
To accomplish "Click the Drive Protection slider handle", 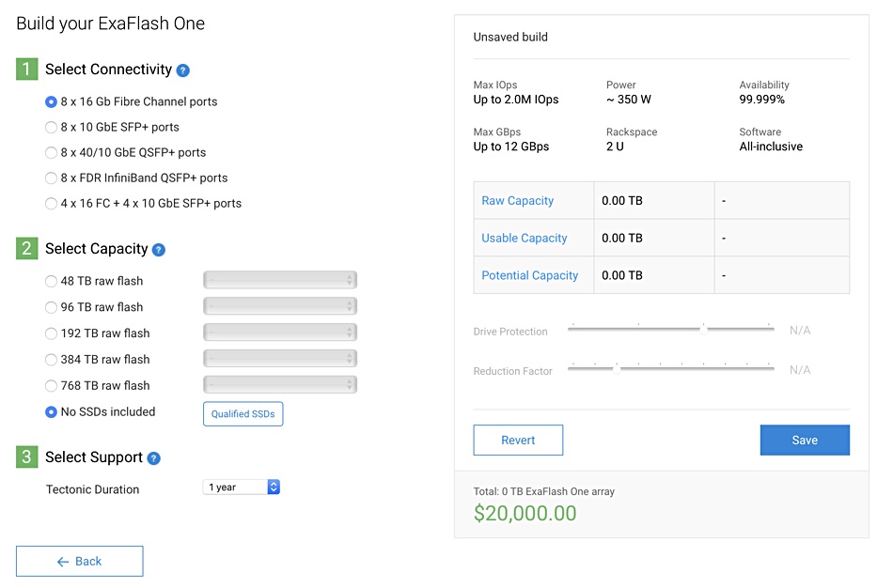I will pyautogui.click(x=704, y=330).
